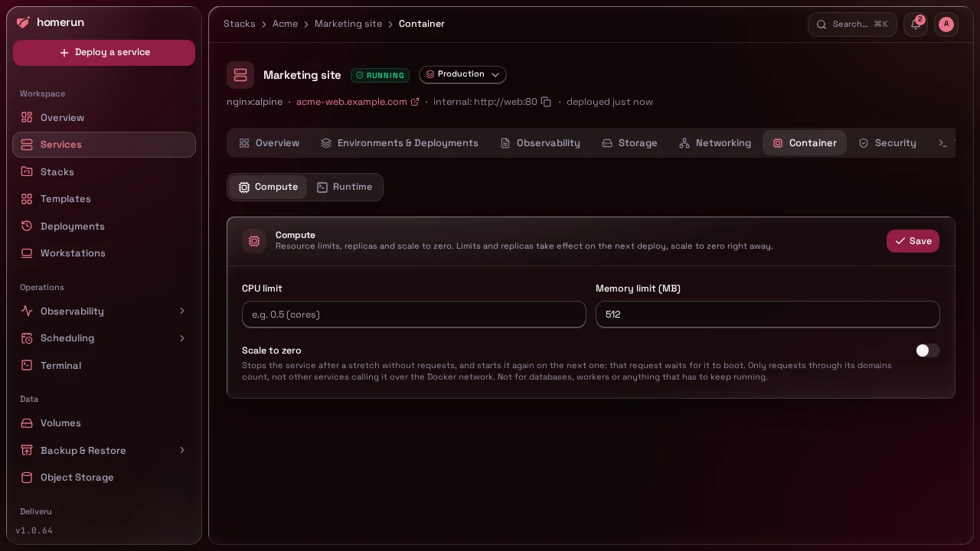This screenshot has height=551, width=980.
Task: Go to Acme breadcrumb
Action: coord(285,24)
